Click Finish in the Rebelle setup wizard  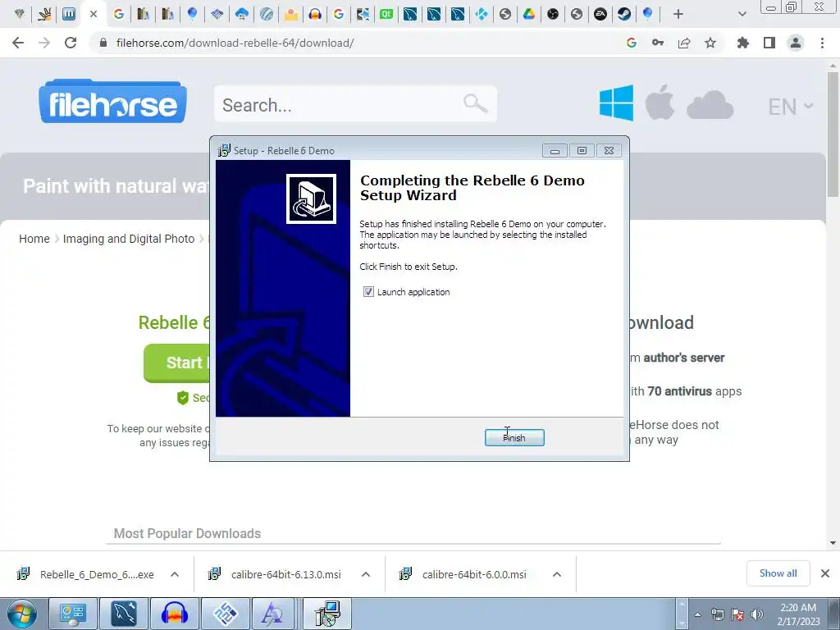[x=514, y=438]
